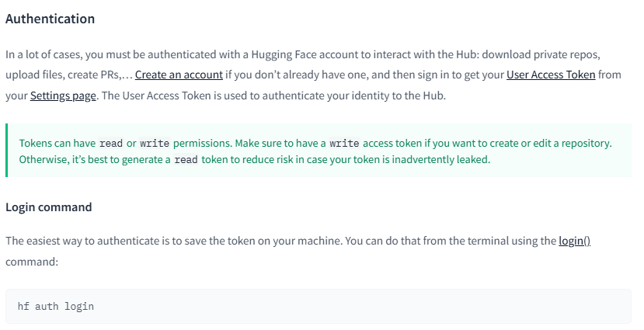The height and width of the screenshot is (330, 644).
Task: Click the Login command heading
Action: coord(49,207)
